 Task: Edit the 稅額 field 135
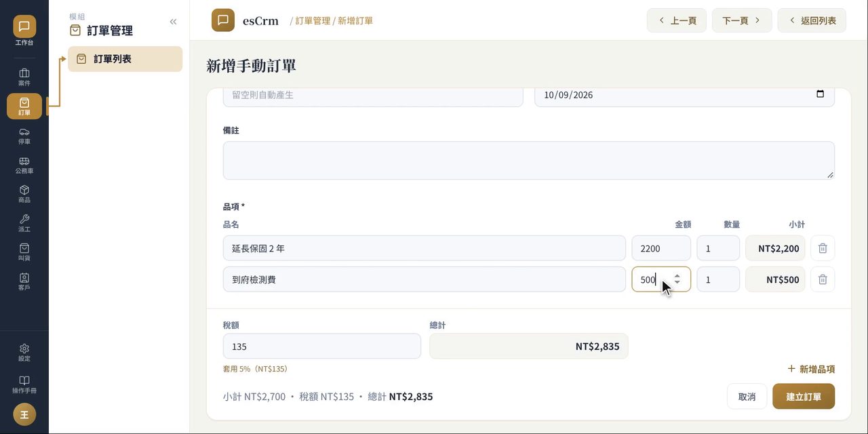pos(322,346)
